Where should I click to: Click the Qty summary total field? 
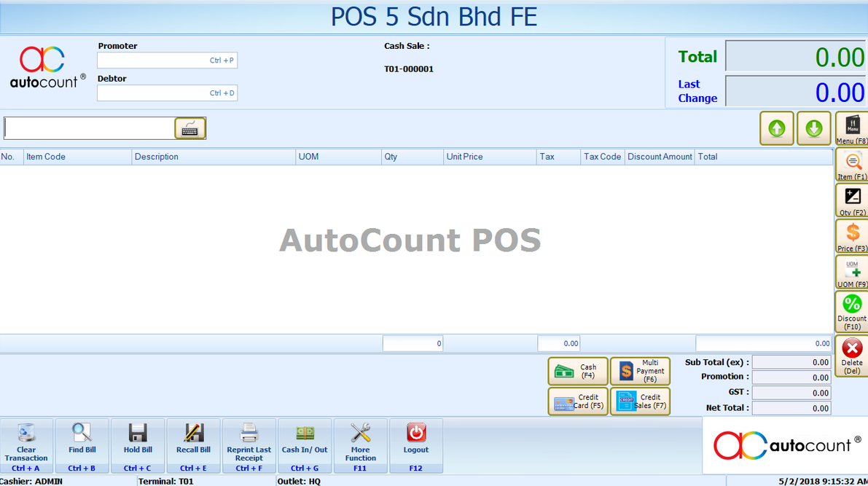point(413,343)
